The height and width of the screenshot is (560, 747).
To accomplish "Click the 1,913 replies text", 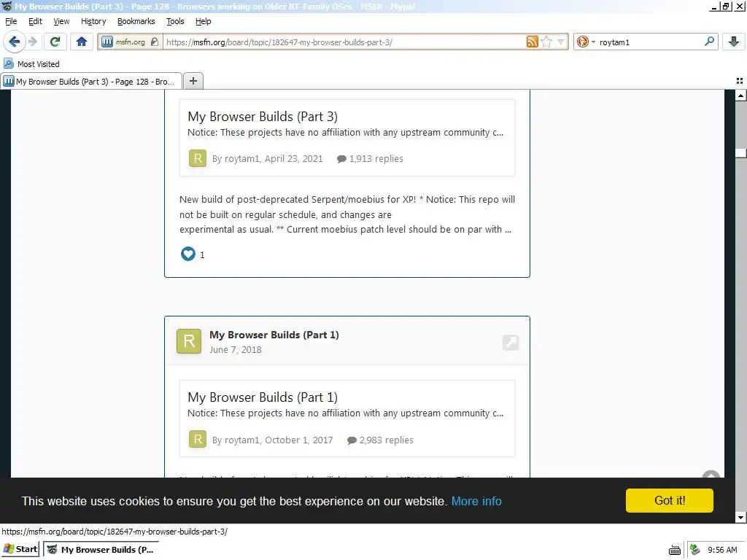I will (x=376, y=158).
